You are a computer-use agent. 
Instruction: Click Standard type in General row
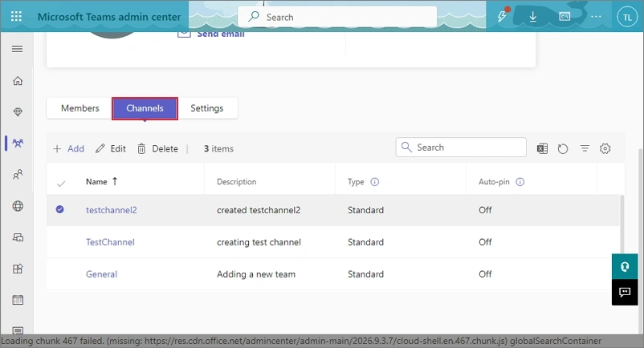click(365, 273)
